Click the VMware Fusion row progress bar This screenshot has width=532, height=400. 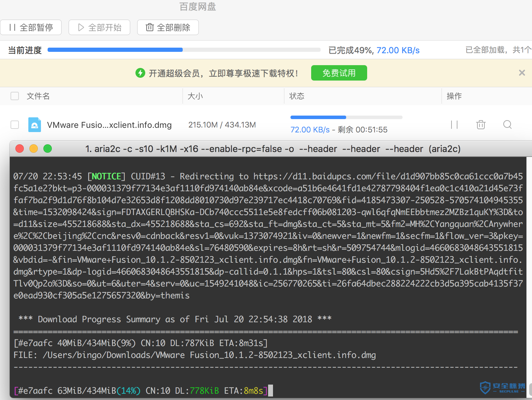pos(346,117)
